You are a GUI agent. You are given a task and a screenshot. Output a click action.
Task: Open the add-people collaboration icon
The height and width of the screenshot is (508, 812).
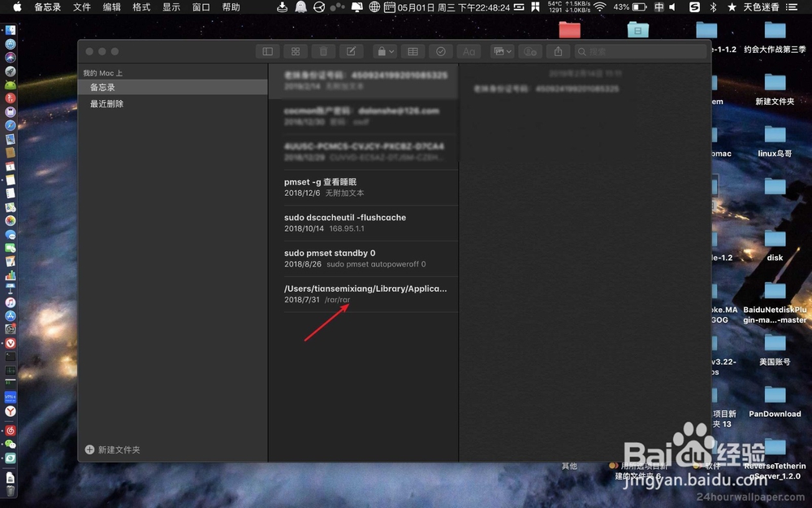coord(530,50)
